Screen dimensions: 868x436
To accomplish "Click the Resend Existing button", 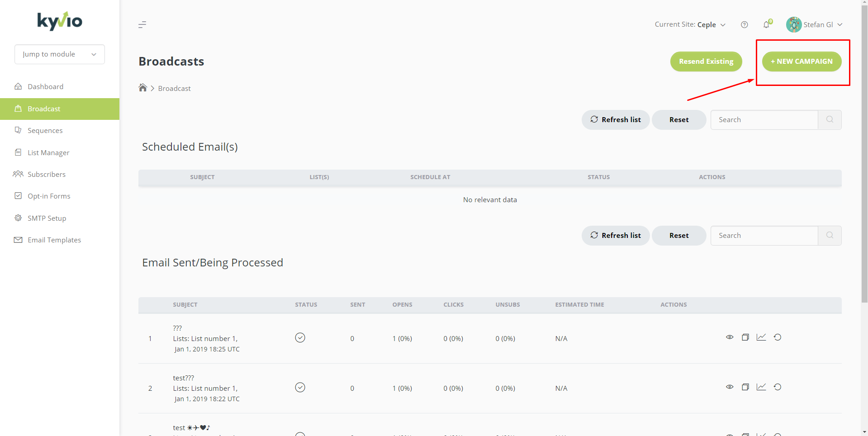I will tap(706, 62).
